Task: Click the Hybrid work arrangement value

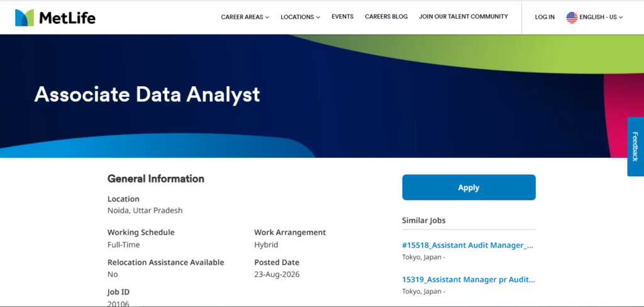Action: 266,245
